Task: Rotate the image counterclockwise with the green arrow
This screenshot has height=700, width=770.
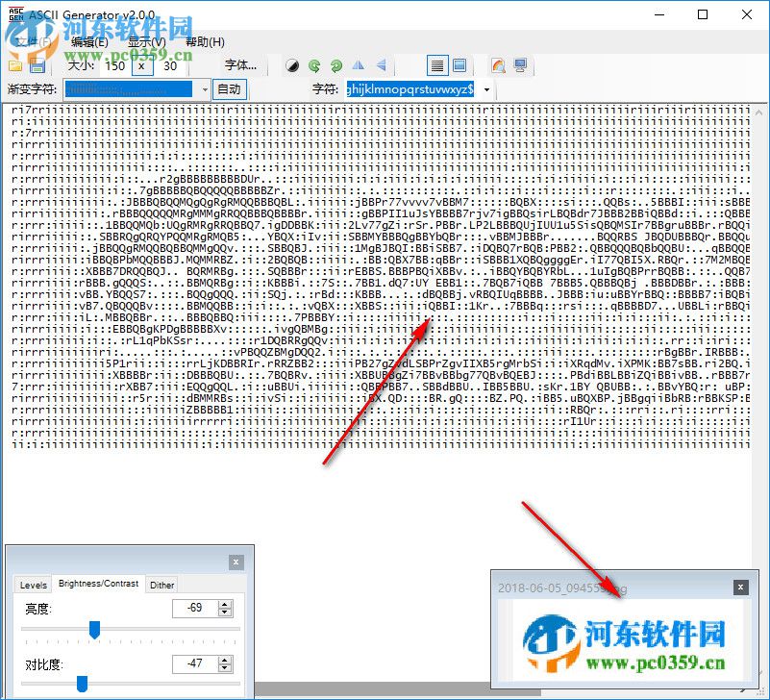Action: click(x=312, y=65)
